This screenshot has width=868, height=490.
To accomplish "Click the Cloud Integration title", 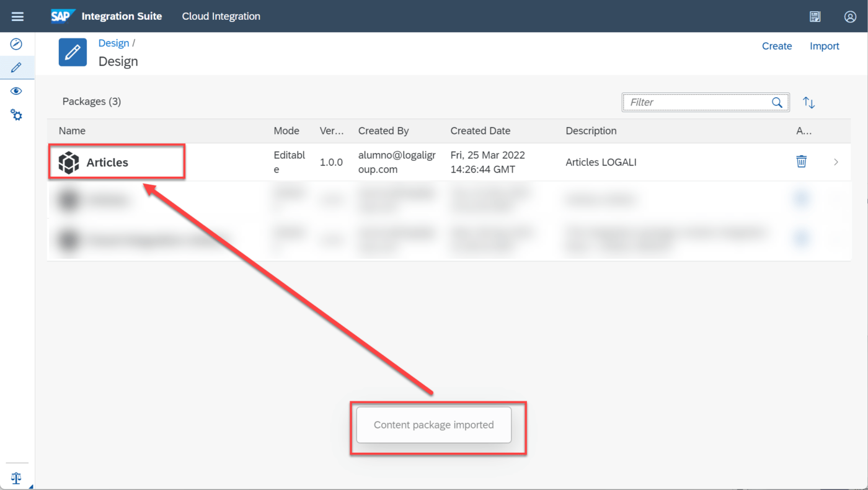I will 221,16.
